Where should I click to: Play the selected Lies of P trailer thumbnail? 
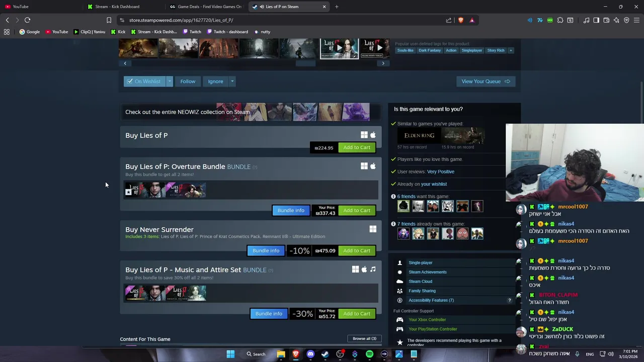339,48
